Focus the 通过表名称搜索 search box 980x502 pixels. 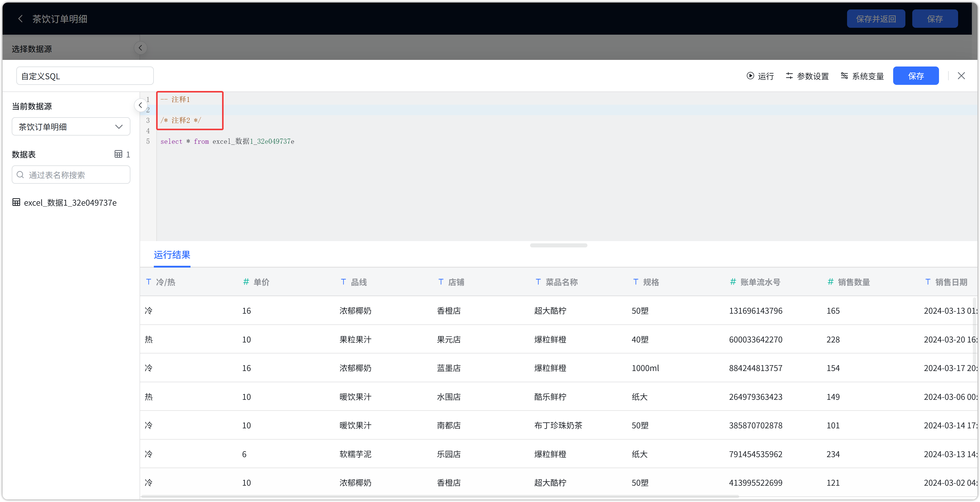(71, 175)
